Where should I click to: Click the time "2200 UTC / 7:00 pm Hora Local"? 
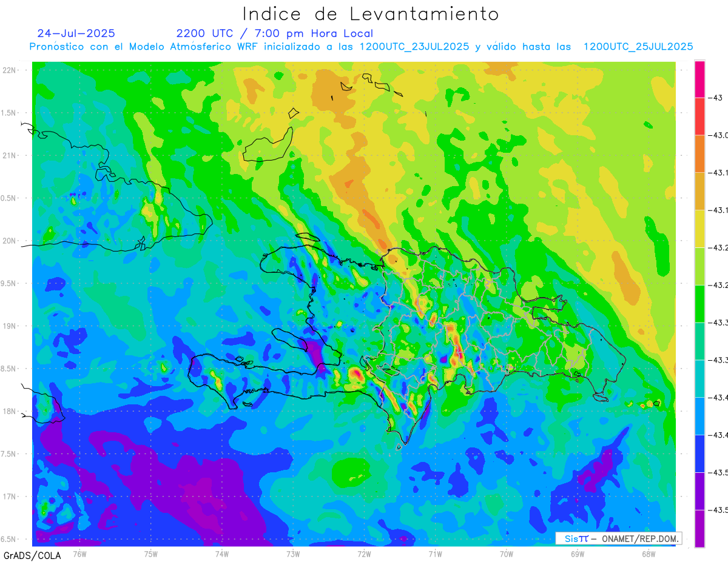coord(275,34)
